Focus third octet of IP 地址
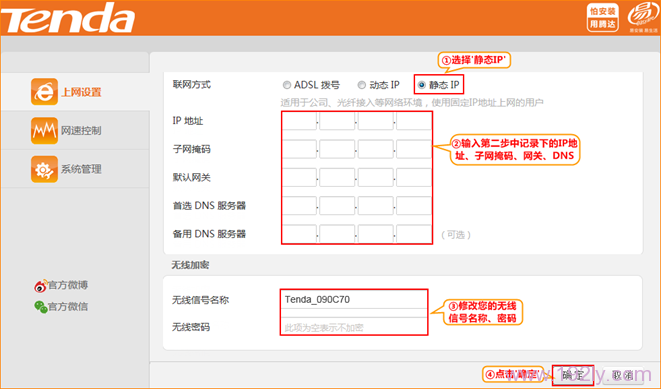661x389 pixels. [376, 121]
